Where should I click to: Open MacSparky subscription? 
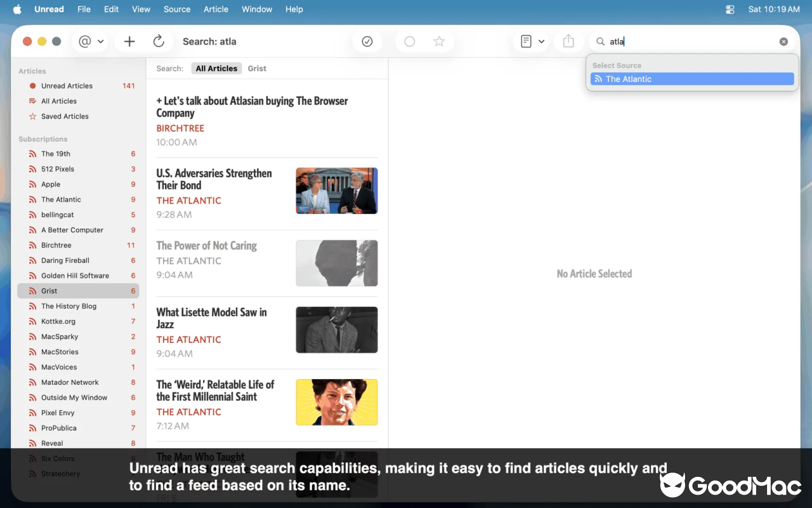78,337
